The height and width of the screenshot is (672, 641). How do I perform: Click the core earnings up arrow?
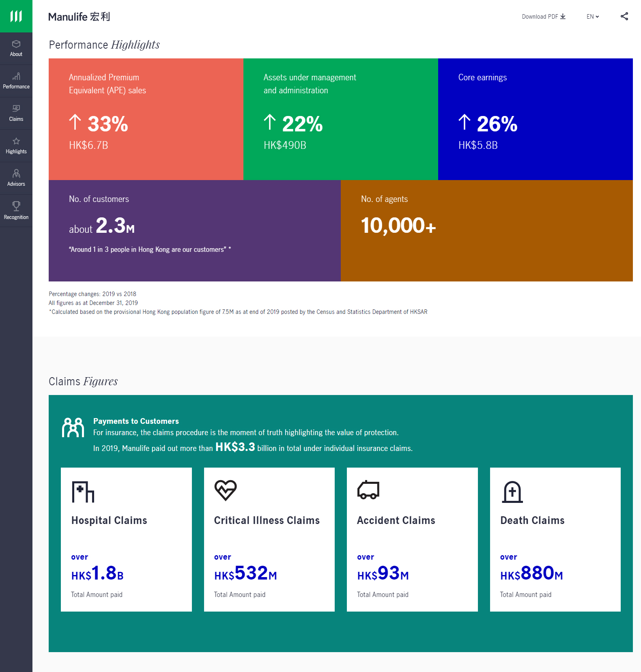(465, 122)
